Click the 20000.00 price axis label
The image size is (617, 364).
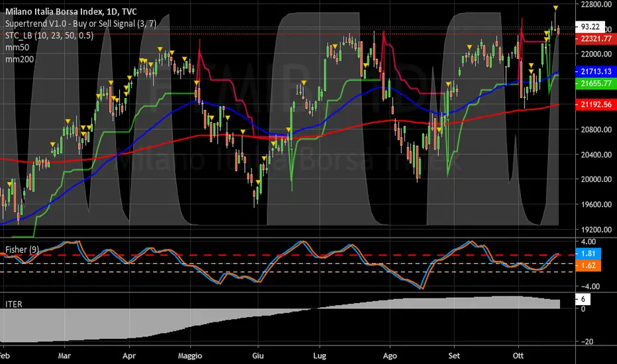pos(596,179)
